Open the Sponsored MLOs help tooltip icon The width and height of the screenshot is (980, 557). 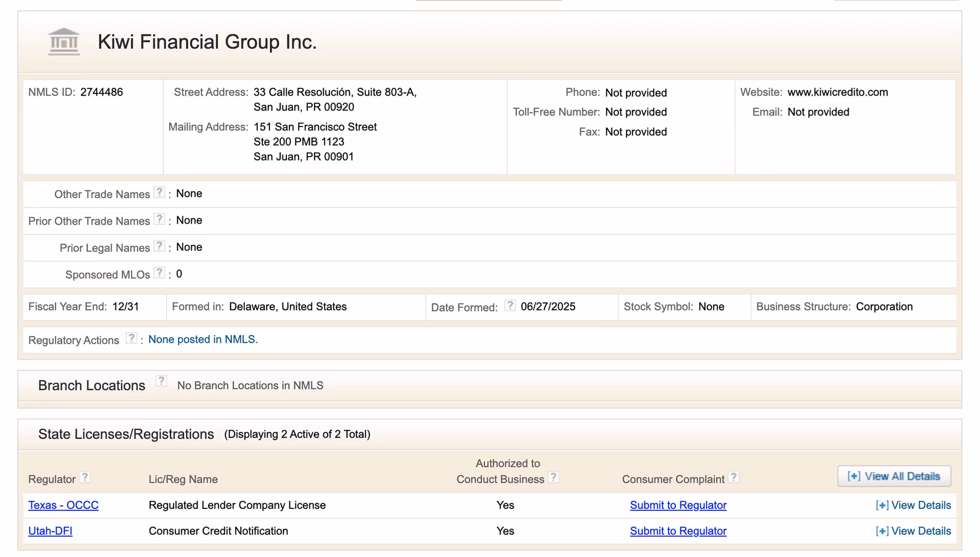(159, 273)
